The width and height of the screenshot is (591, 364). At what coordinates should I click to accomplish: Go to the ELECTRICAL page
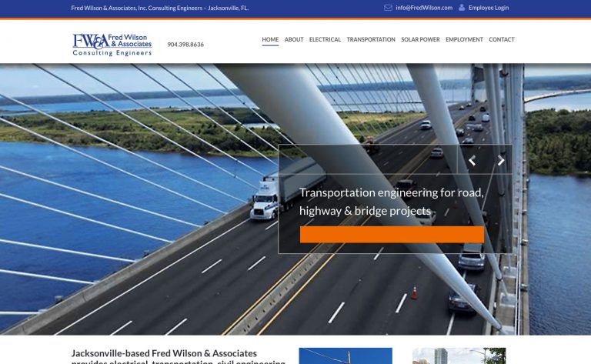[x=325, y=39]
